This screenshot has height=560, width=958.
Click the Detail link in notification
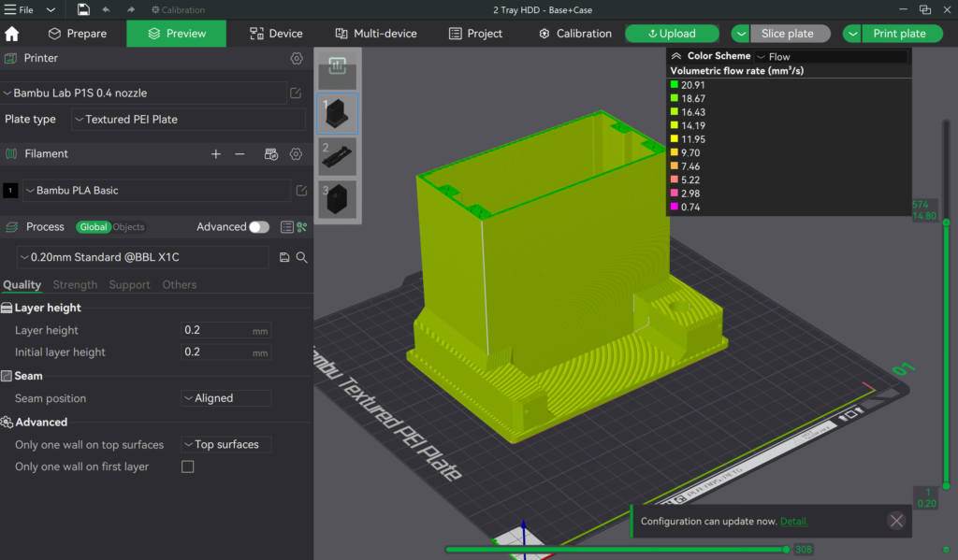(793, 522)
